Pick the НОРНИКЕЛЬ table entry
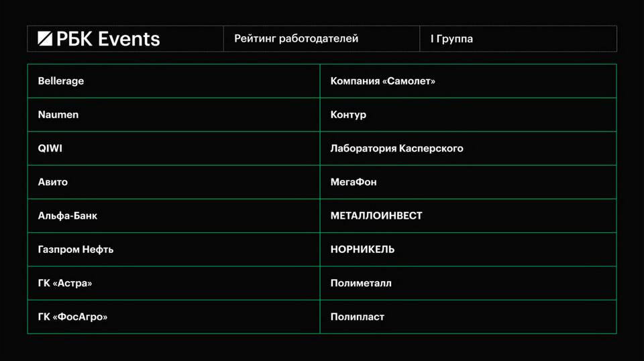Screen dimensions: 644x361 (x=468, y=250)
